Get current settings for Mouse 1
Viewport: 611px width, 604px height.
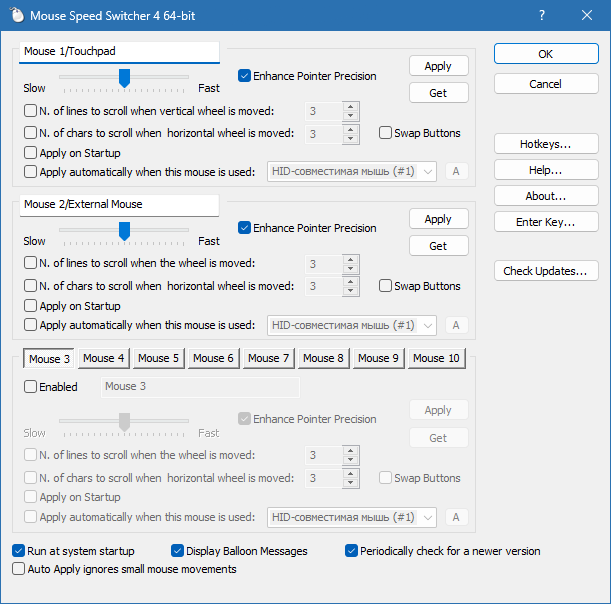pos(438,93)
